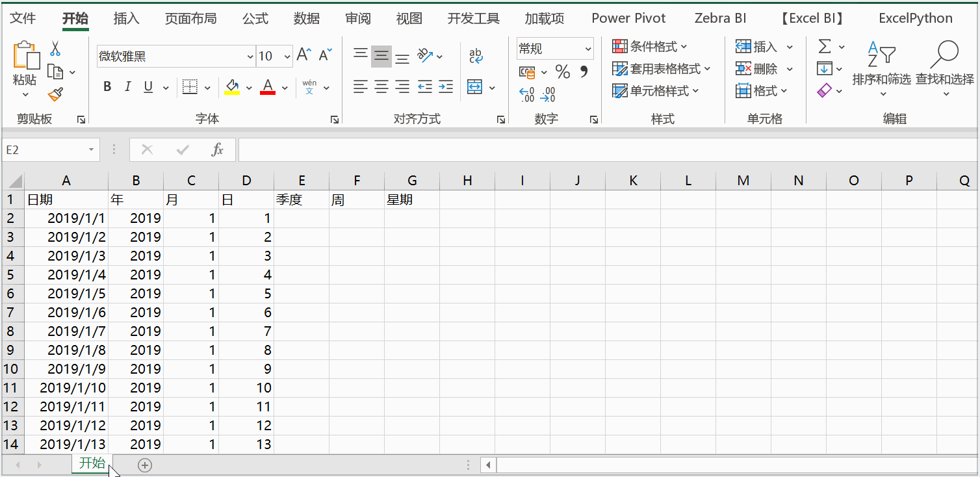The image size is (980, 477).
Task: Align text right
Action: pos(402,87)
